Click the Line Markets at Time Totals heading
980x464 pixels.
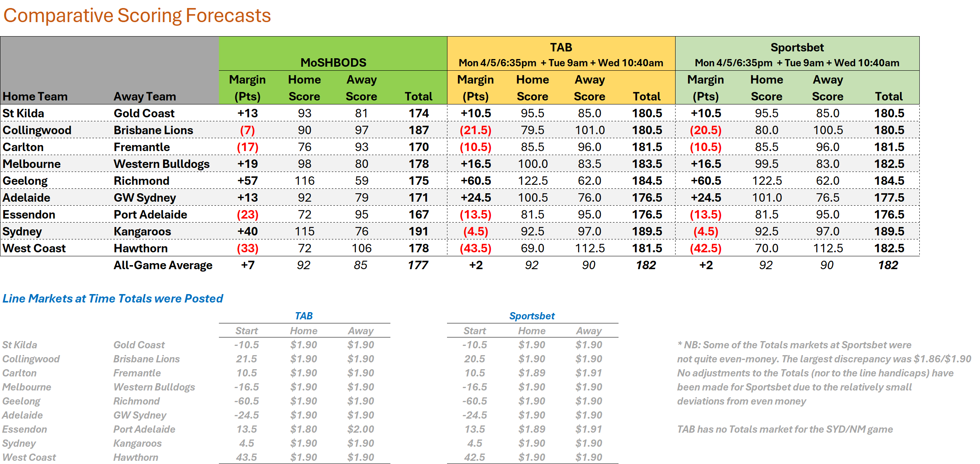click(x=112, y=298)
